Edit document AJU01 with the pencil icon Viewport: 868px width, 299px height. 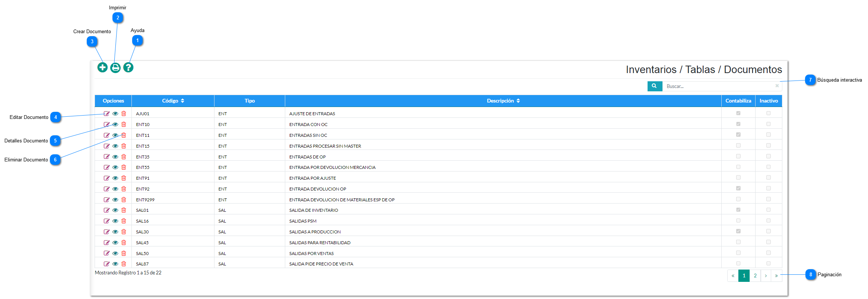tap(106, 114)
